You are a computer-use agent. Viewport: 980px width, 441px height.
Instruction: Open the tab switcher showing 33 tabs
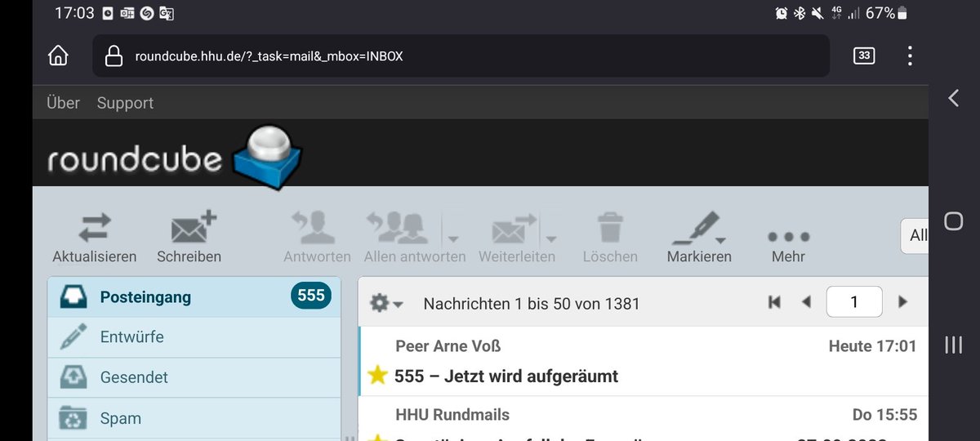click(x=864, y=56)
